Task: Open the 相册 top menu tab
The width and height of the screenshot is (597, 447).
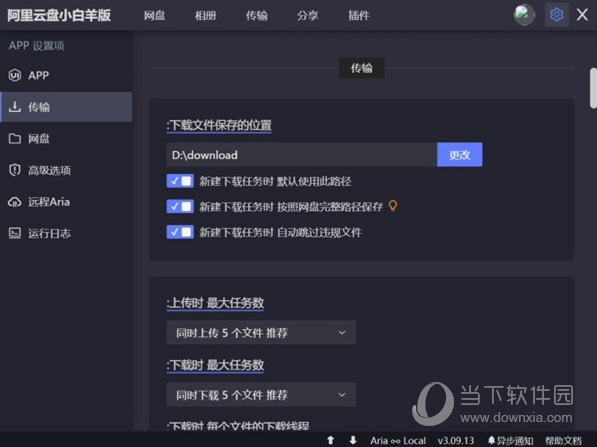Action: 205,15
